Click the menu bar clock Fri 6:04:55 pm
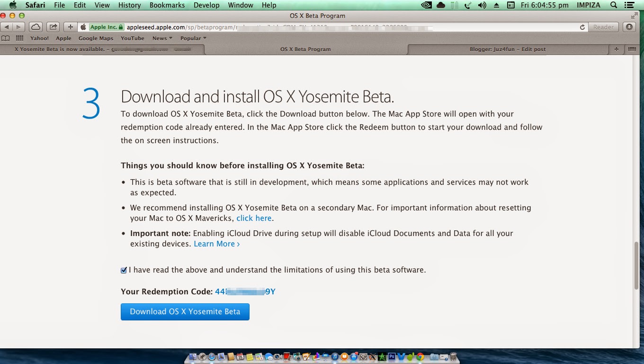 tap(544, 5)
